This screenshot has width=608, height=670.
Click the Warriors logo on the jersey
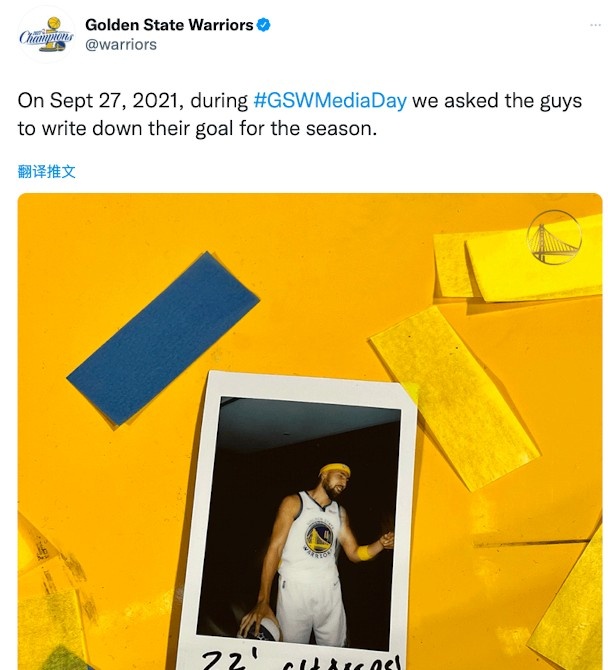click(319, 538)
